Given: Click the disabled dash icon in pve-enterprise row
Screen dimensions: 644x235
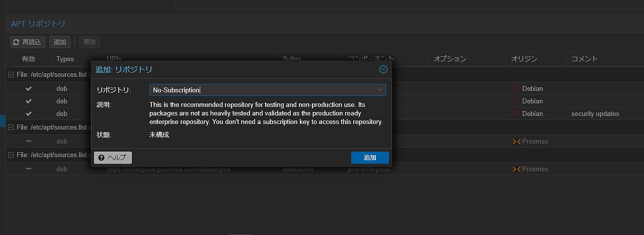Looking at the screenshot, I should (x=29, y=169).
